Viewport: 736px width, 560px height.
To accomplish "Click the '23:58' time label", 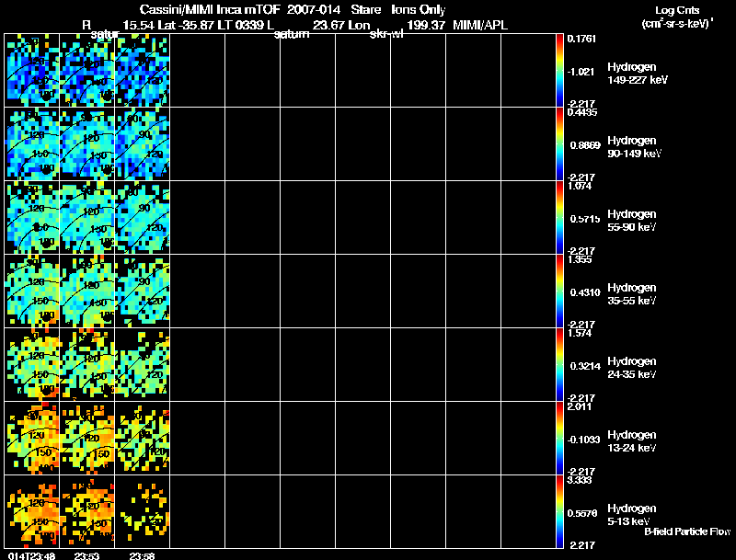I will pyautogui.click(x=143, y=555).
